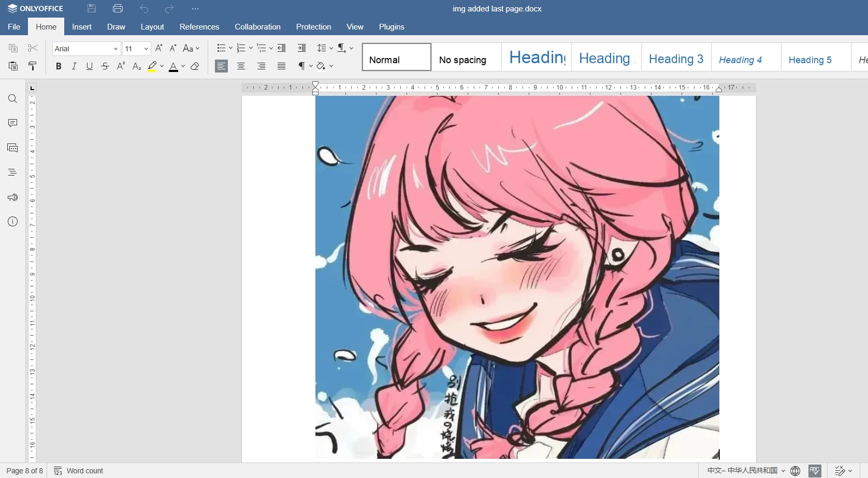This screenshot has height=478, width=868.
Task: Clear text style with eraser icon
Action: [x=195, y=66]
